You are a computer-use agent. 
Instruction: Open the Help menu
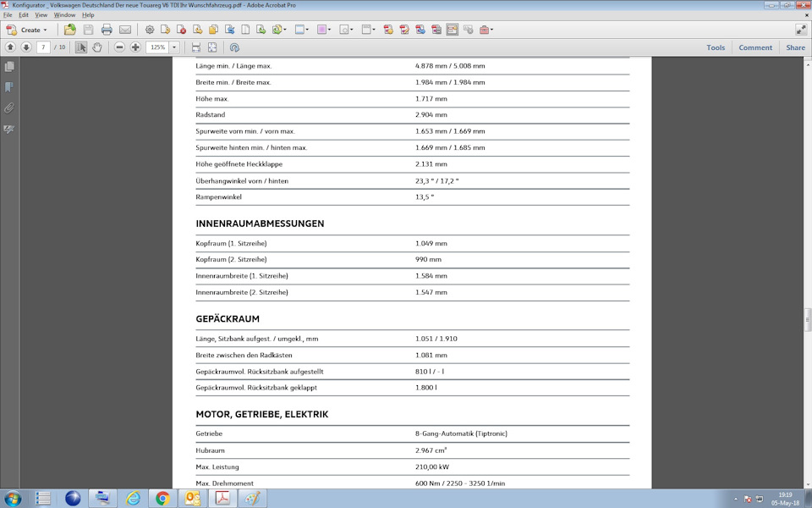(88, 15)
